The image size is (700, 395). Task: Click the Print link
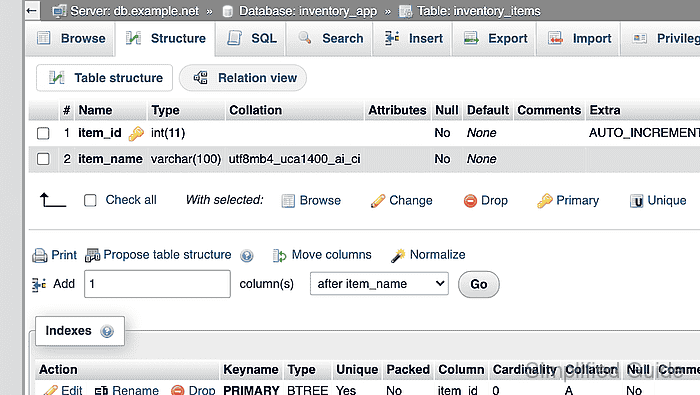[64, 255]
